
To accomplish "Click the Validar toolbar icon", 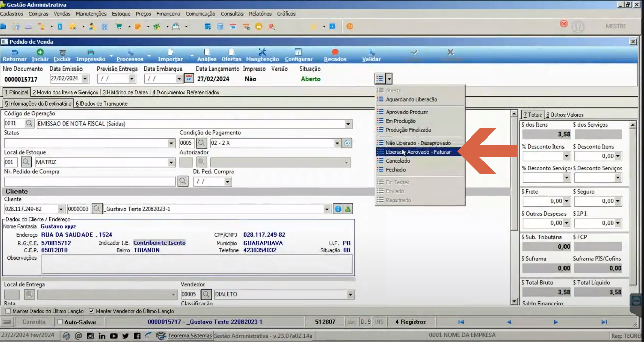I will click(x=371, y=52).
